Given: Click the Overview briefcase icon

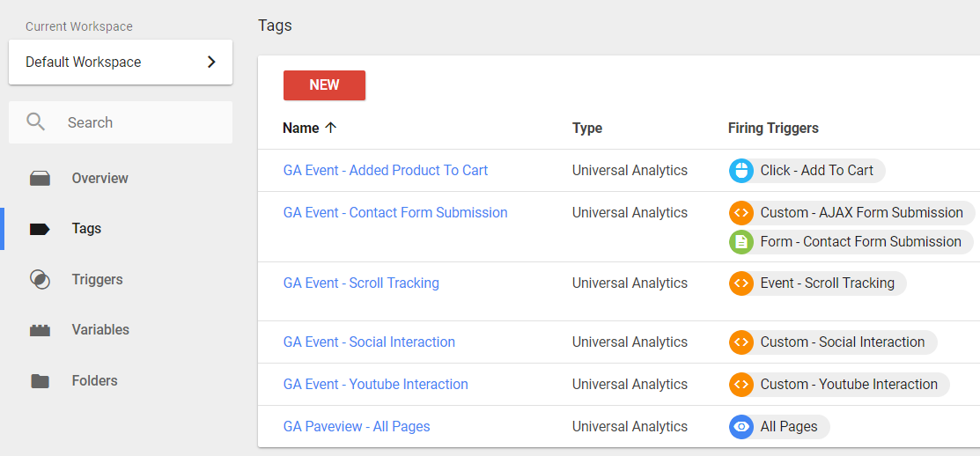Looking at the screenshot, I should click(x=40, y=179).
